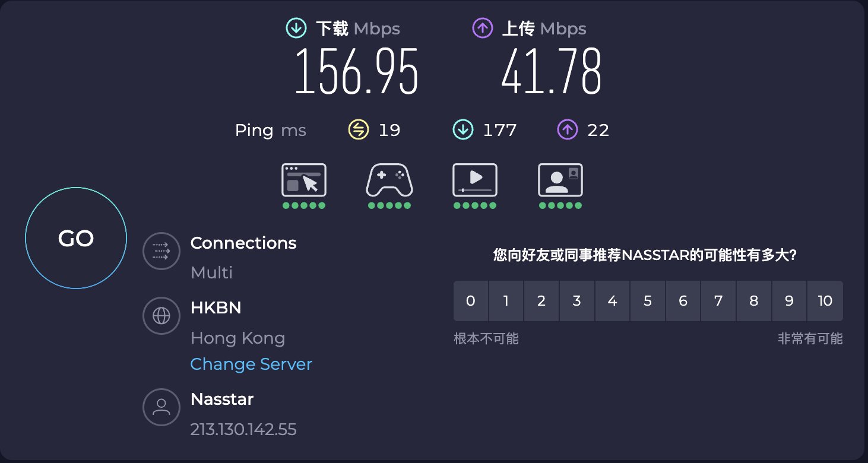Select rating 0 on the recommendation scale
Viewport: 868px width, 463px height.
tap(471, 301)
